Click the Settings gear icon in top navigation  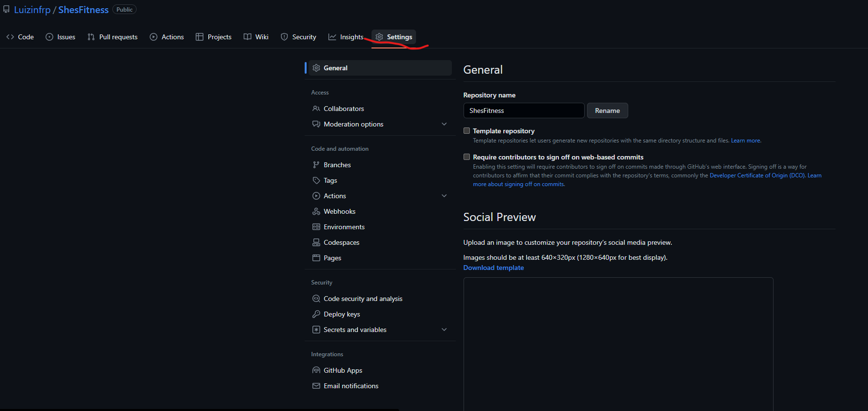pos(379,37)
